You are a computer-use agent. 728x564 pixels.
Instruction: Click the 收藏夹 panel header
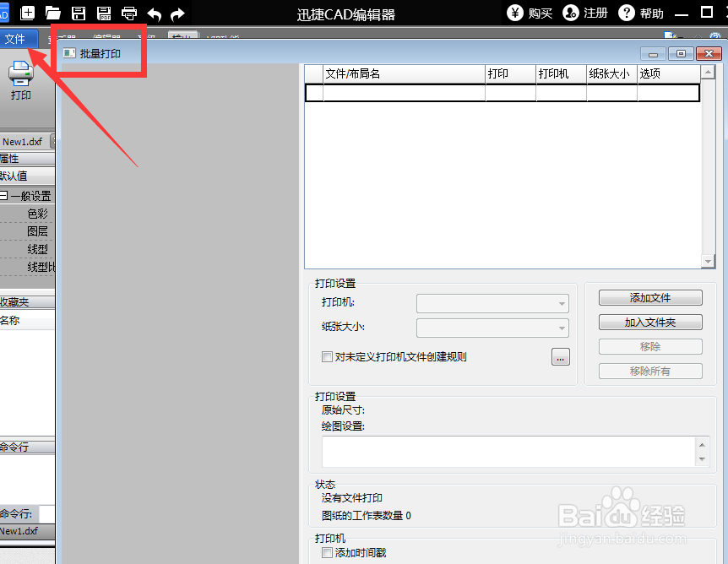[27, 302]
